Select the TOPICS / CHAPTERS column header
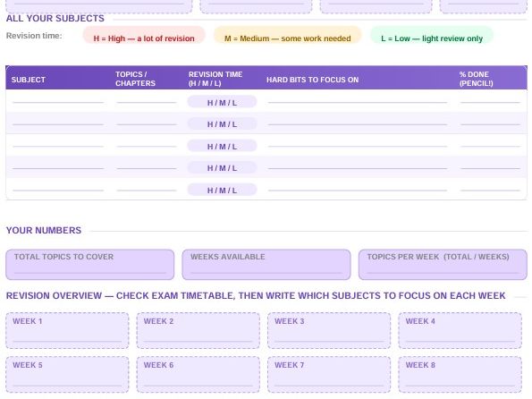 point(135,79)
